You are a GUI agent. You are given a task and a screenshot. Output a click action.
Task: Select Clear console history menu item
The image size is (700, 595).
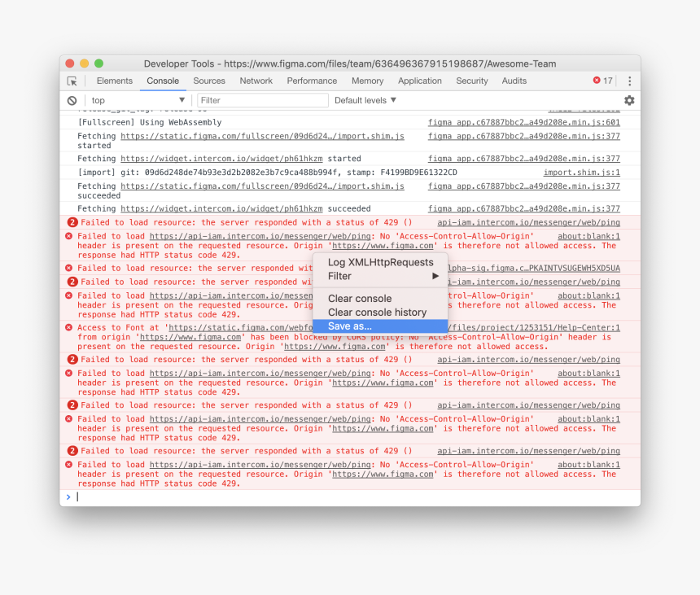click(x=380, y=313)
